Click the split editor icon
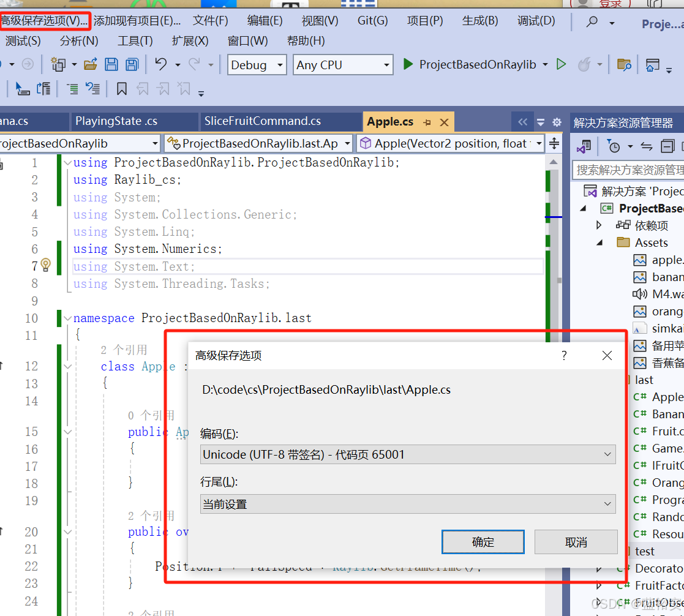The image size is (684, 616). click(x=554, y=143)
